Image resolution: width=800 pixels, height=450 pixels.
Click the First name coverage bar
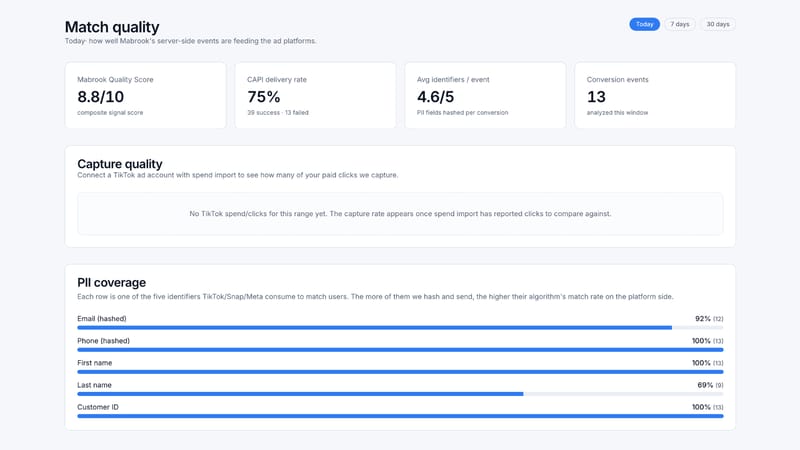pyautogui.click(x=400, y=372)
